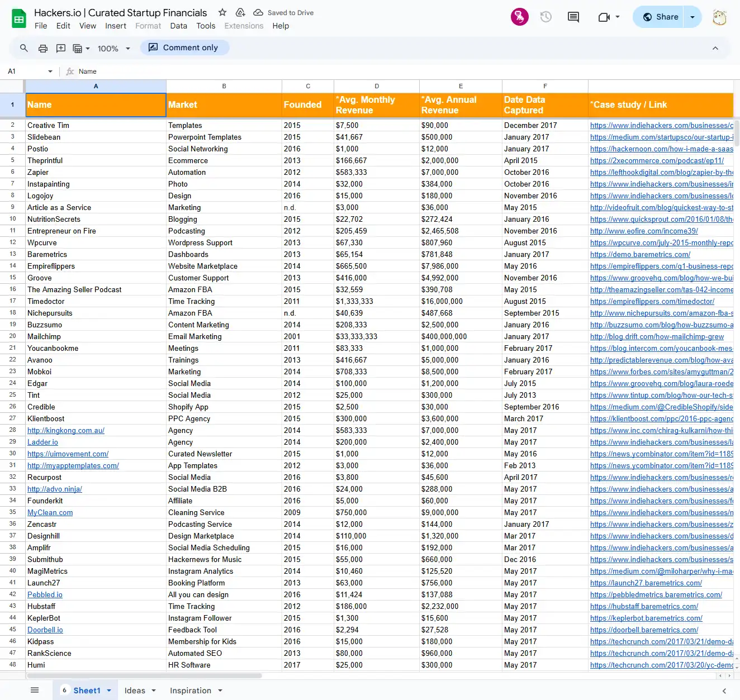Open the filter views table icon

78,49
